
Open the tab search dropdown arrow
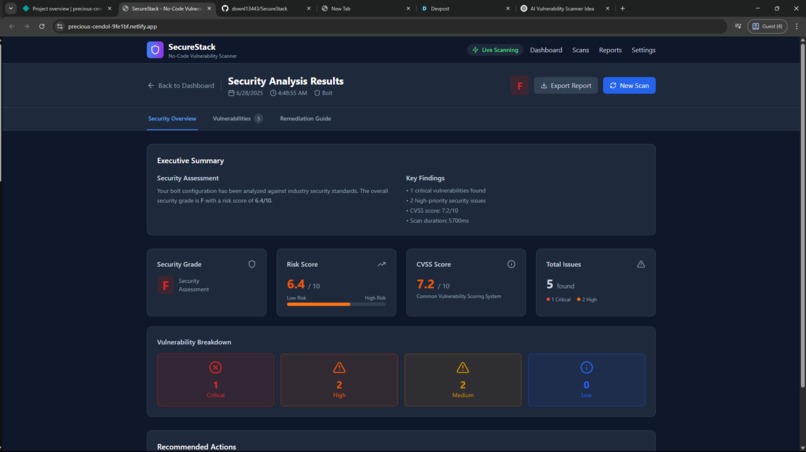pyautogui.click(x=10, y=9)
